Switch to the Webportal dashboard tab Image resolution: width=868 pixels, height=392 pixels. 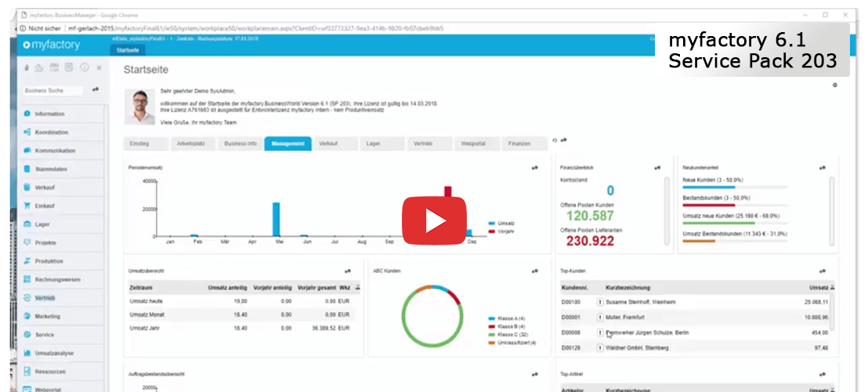point(477,143)
